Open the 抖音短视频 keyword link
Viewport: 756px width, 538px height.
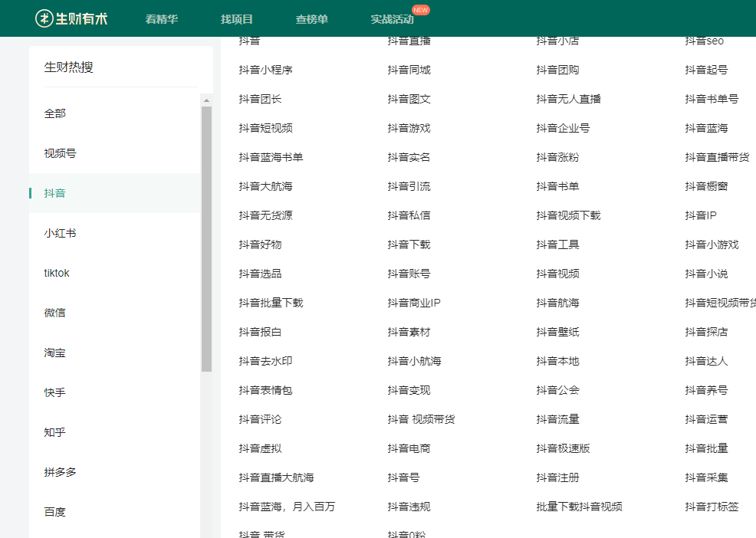click(x=265, y=128)
